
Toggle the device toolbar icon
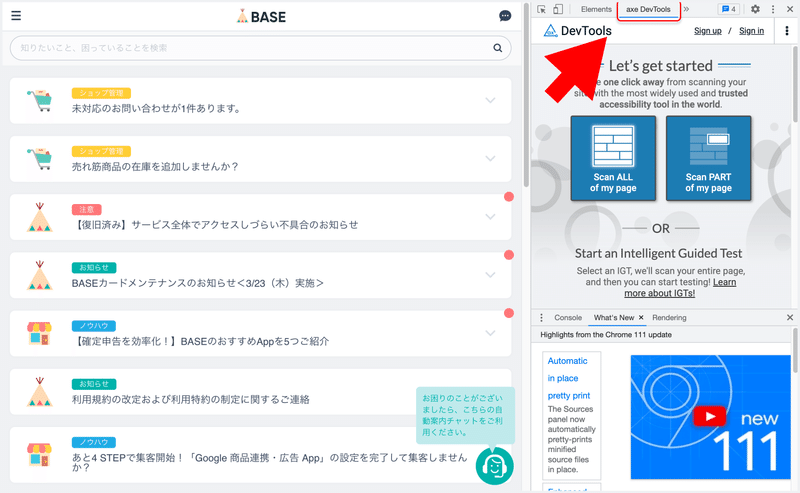[558, 9]
